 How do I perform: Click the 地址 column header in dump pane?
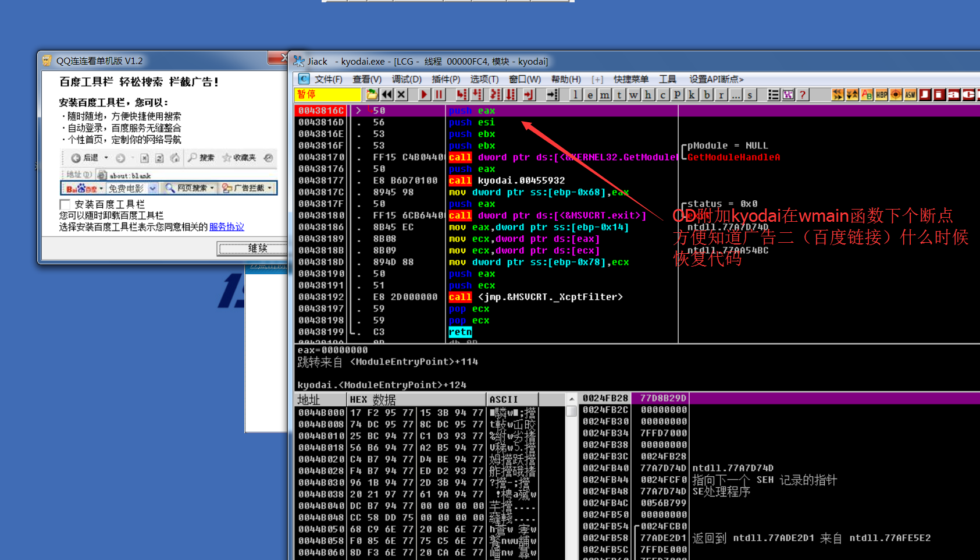(320, 399)
